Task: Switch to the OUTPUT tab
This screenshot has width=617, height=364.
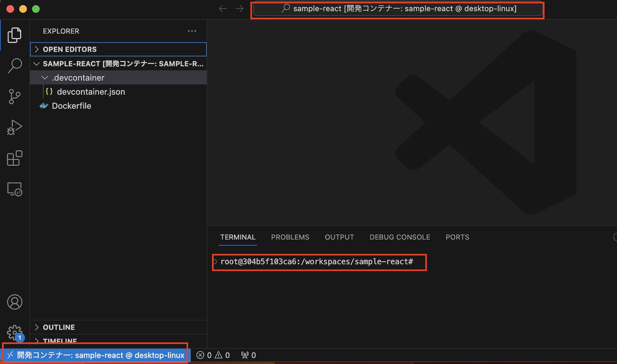Action: click(x=339, y=237)
